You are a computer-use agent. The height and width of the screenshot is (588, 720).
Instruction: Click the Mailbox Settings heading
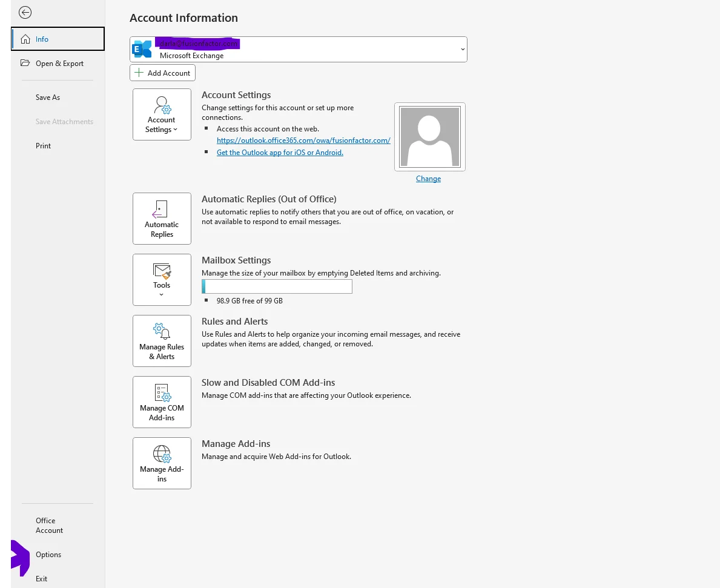pos(236,260)
